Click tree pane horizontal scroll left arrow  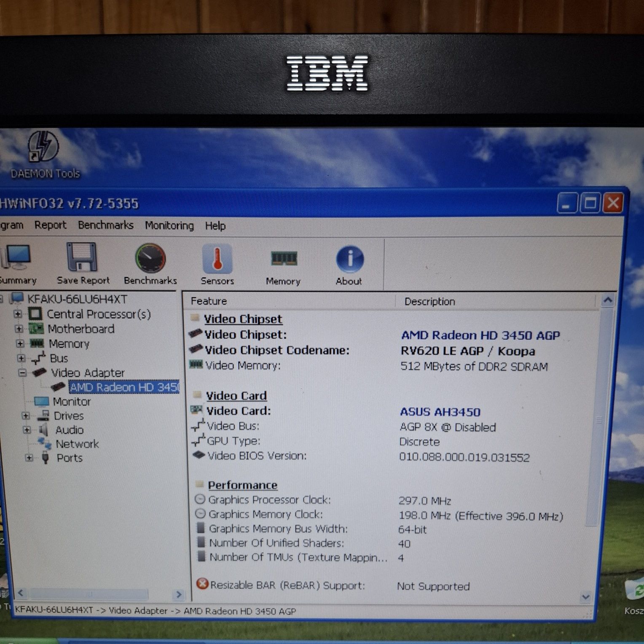coord(21,593)
